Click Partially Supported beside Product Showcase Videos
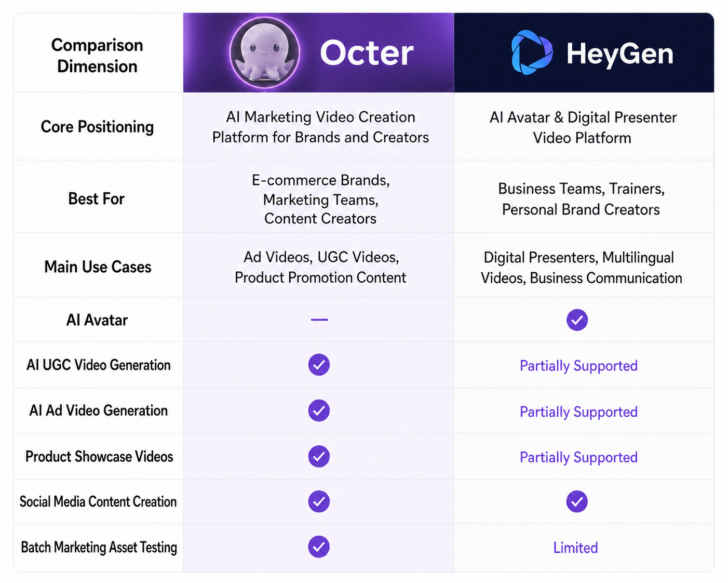Image resolution: width=728 pixels, height=583 pixels. (x=578, y=457)
